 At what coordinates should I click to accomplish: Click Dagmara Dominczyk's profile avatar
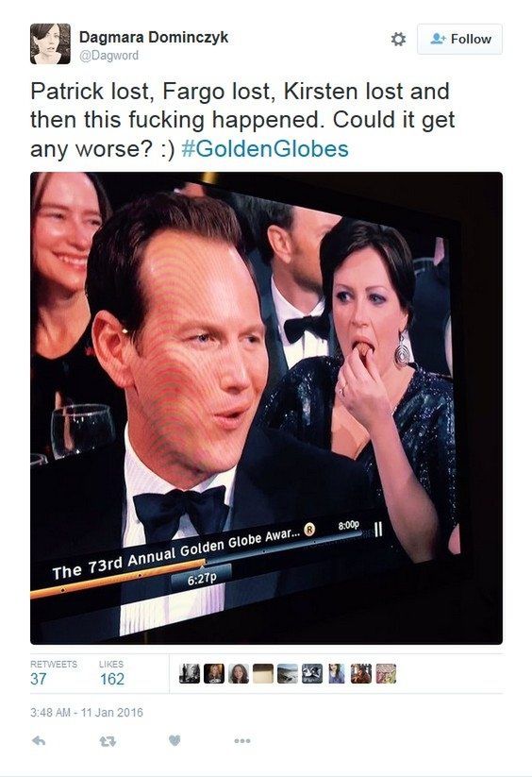pyautogui.click(x=50, y=43)
